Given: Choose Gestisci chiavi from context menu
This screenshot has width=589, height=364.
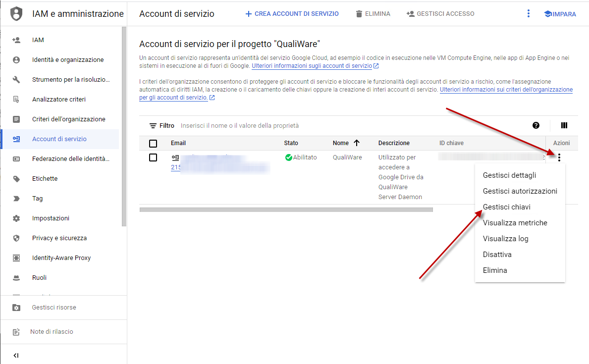Looking at the screenshot, I should [506, 207].
